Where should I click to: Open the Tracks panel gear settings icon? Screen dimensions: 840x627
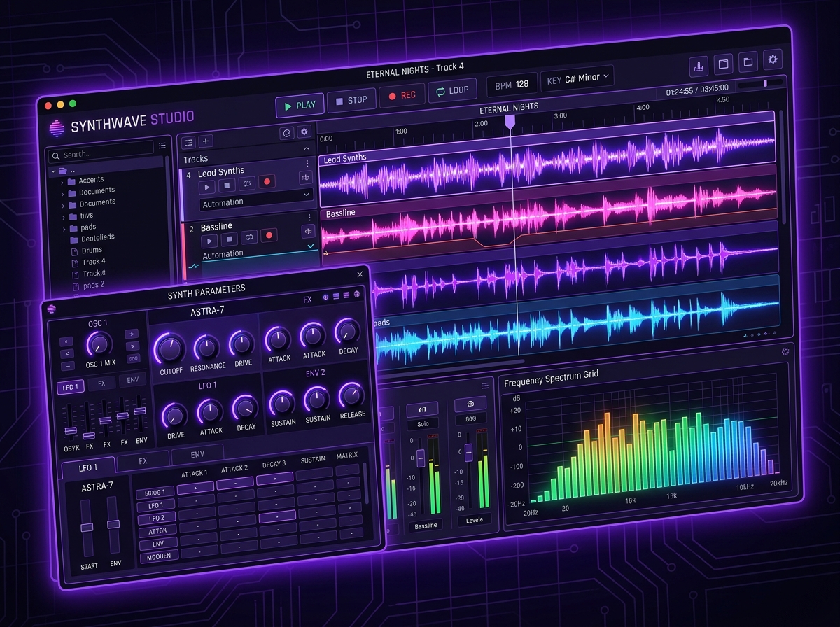tap(304, 132)
